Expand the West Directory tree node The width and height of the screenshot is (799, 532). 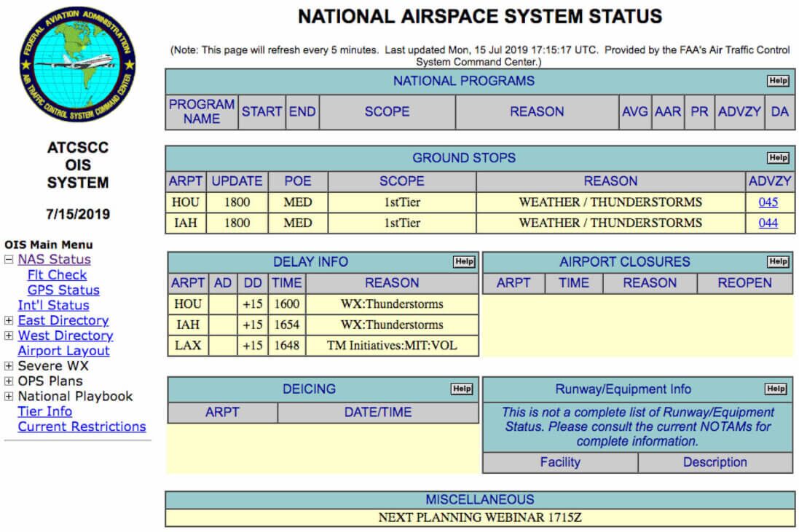pos(9,336)
